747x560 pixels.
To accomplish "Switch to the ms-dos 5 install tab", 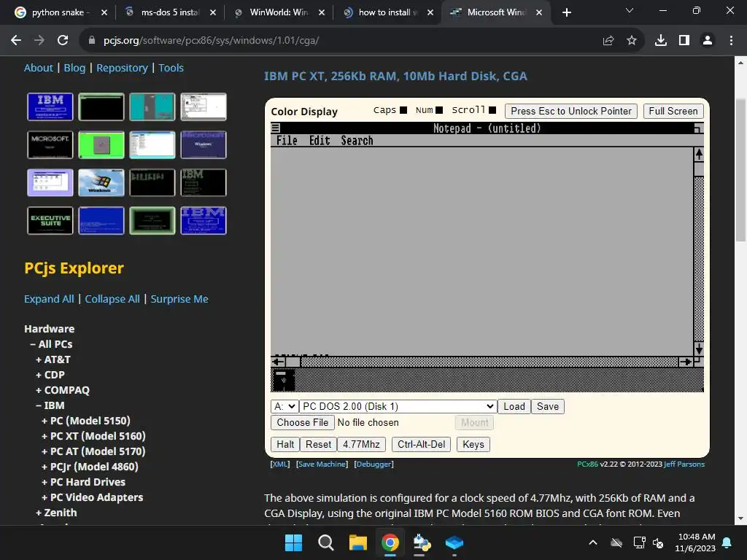I will tap(170, 13).
